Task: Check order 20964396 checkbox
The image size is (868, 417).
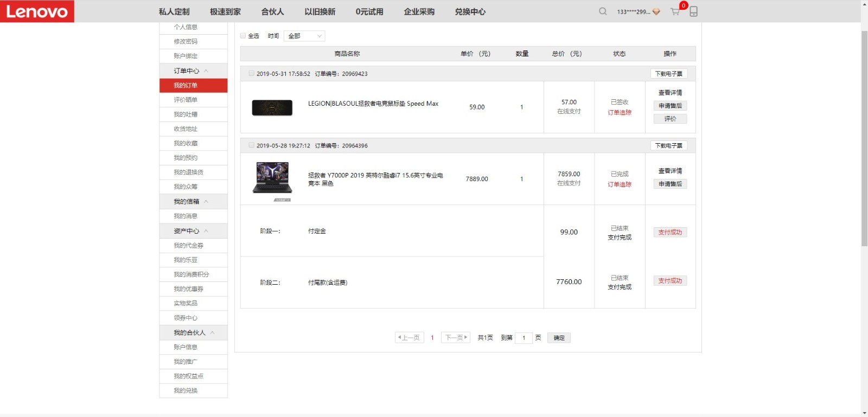Action: pyautogui.click(x=251, y=145)
